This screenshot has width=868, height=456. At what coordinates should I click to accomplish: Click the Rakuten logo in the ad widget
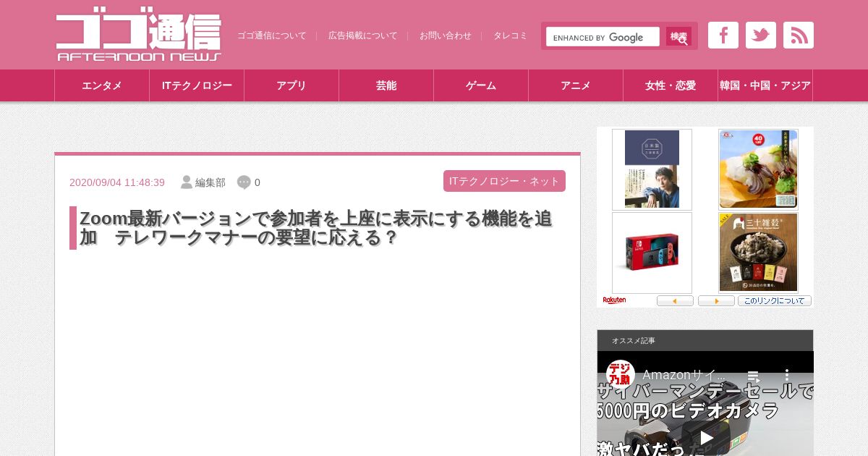615,300
